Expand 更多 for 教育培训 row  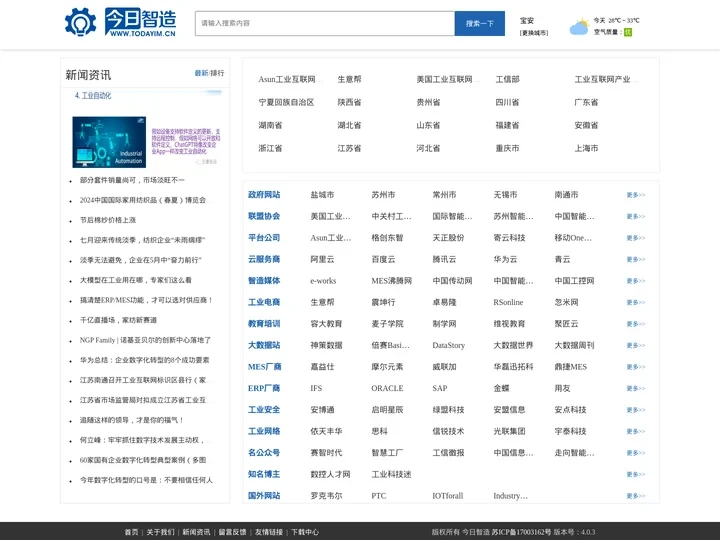point(636,324)
